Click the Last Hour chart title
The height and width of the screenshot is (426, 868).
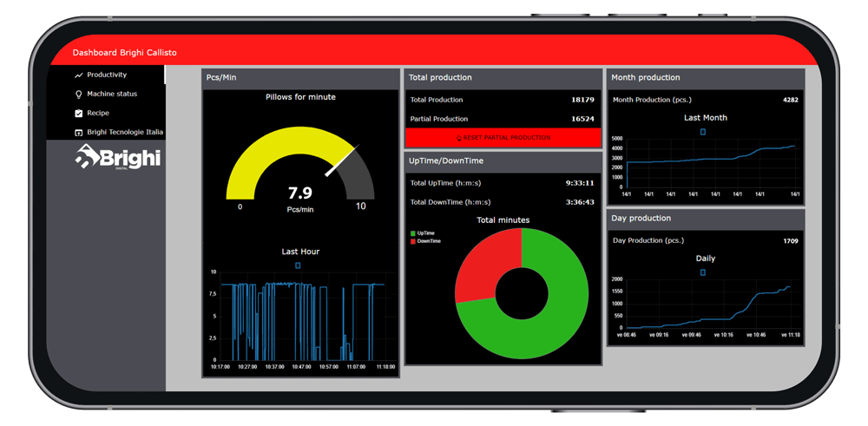(x=300, y=252)
